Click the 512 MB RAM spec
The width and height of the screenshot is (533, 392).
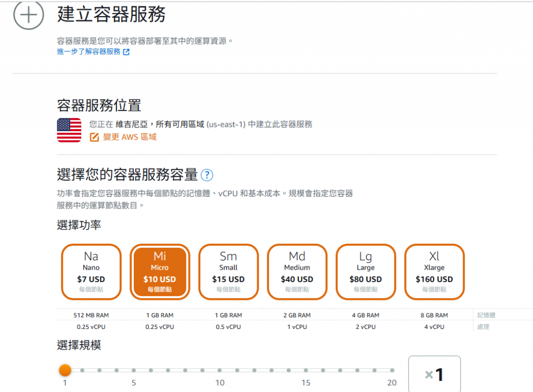coord(91,315)
